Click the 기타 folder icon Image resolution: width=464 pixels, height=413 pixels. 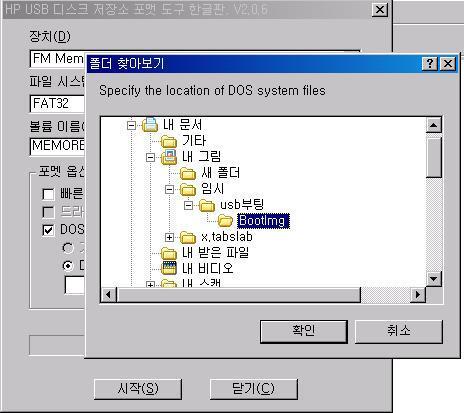[169, 141]
